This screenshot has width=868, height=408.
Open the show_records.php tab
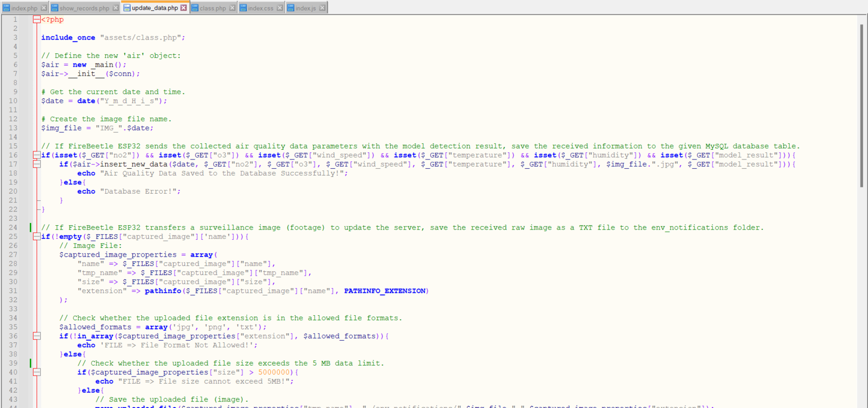click(x=85, y=8)
